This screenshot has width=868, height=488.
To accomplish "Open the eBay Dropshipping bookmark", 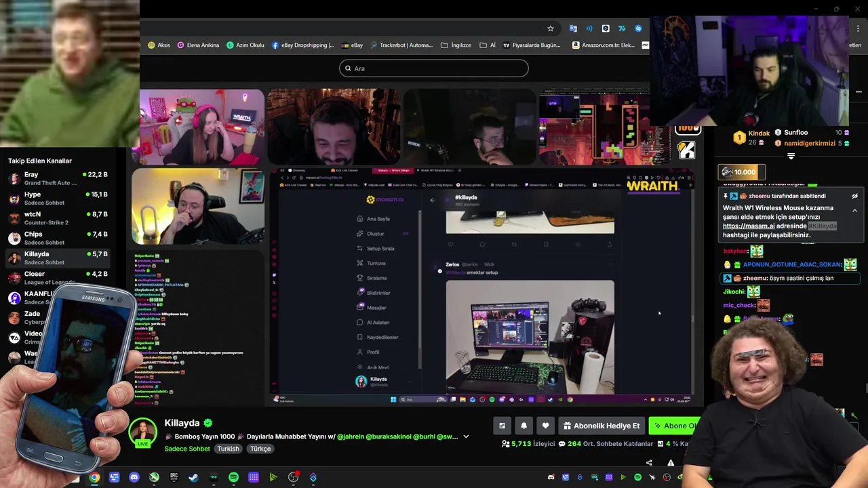I will point(303,45).
